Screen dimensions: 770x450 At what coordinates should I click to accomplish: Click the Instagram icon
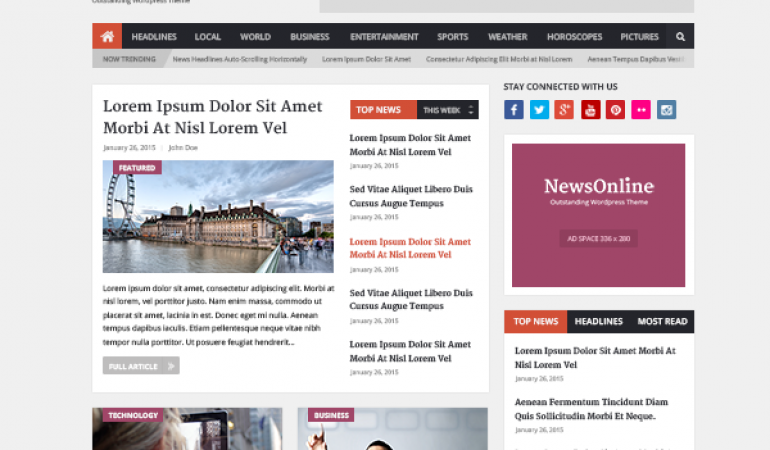tap(667, 110)
